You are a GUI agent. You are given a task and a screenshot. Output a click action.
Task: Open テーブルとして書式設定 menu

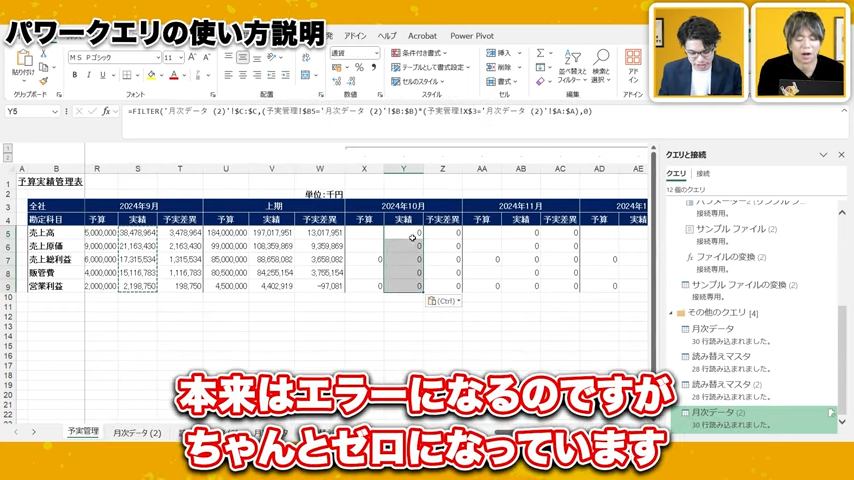tap(430, 68)
